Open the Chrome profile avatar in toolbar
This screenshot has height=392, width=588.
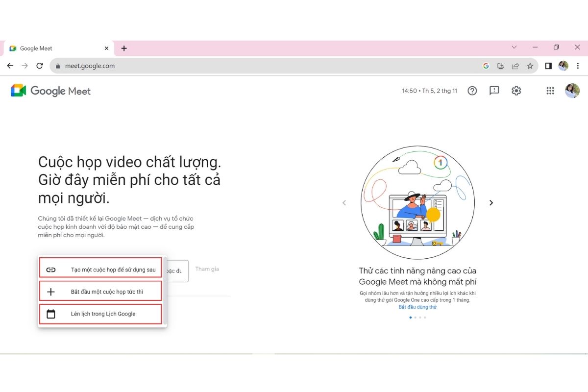(563, 66)
